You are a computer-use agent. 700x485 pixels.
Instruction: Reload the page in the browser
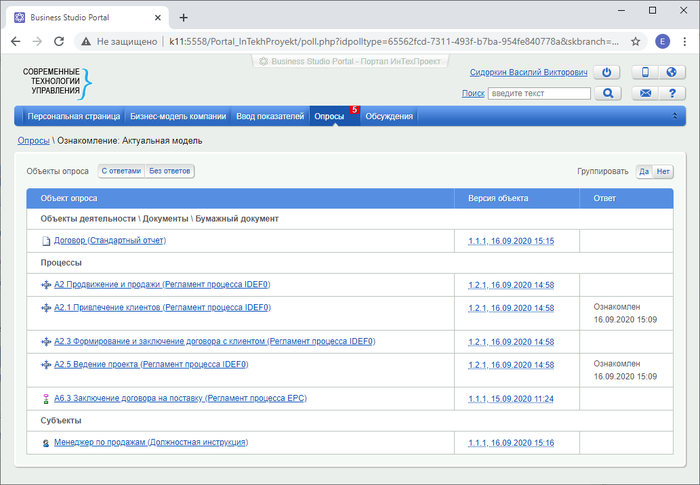[60, 42]
